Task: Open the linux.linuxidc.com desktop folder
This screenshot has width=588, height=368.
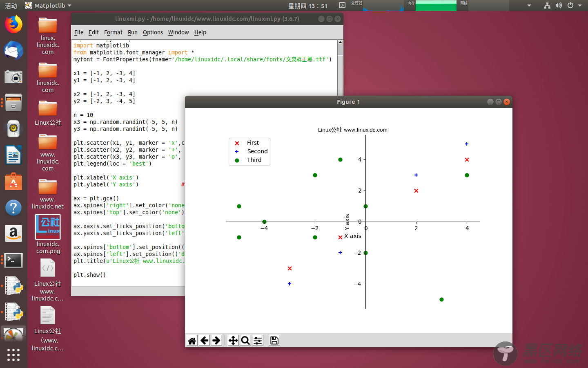Action: (x=48, y=36)
